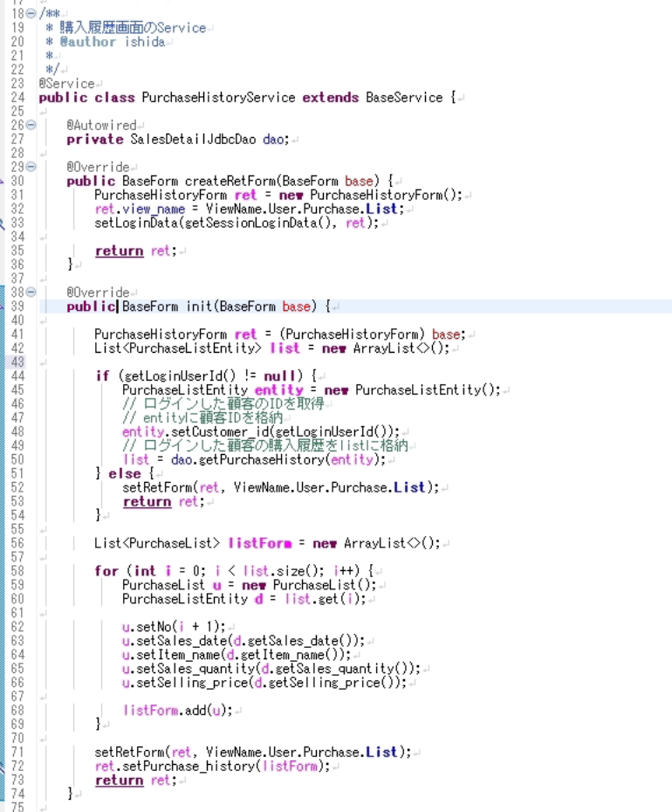Click the '@Autowired' annotation

(101, 126)
